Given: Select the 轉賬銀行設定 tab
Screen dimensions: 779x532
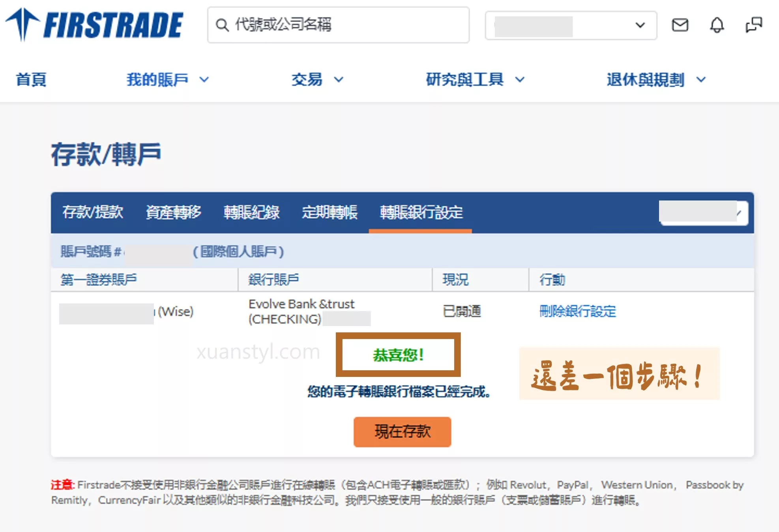Looking at the screenshot, I should point(421,212).
